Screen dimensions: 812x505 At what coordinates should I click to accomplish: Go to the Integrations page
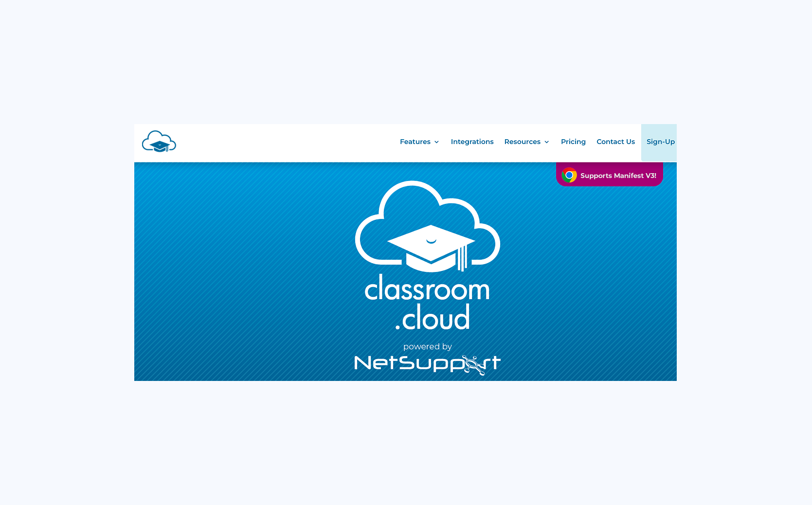(472, 142)
